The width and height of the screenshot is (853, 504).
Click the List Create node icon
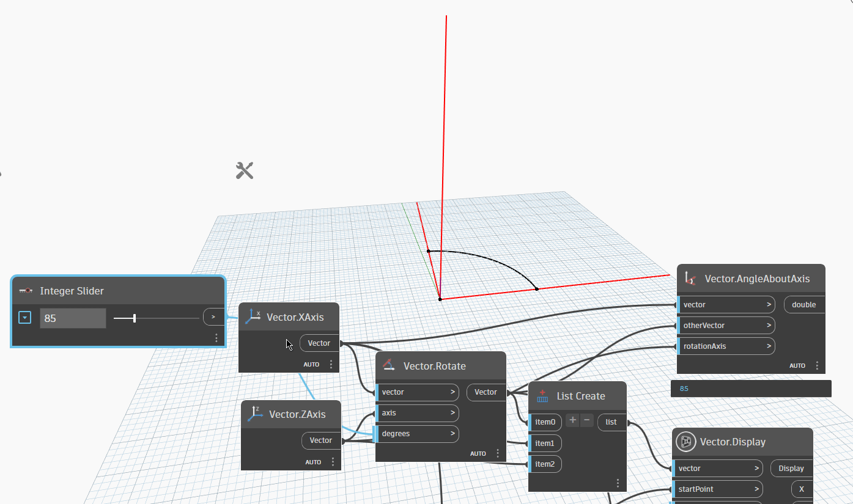pos(542,396)
